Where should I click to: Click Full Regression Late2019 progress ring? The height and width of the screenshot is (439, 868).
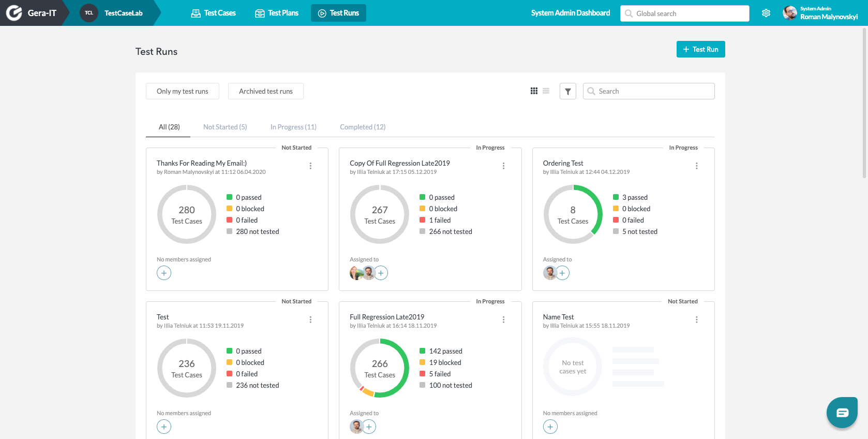(x=380, y=368)
